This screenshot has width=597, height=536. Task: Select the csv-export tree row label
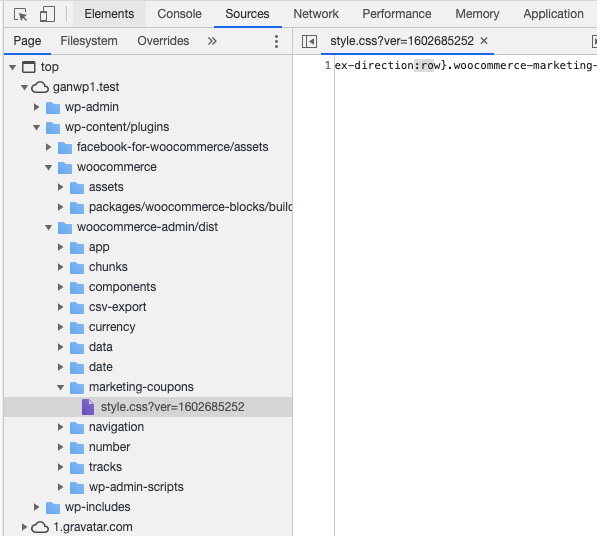117,307
